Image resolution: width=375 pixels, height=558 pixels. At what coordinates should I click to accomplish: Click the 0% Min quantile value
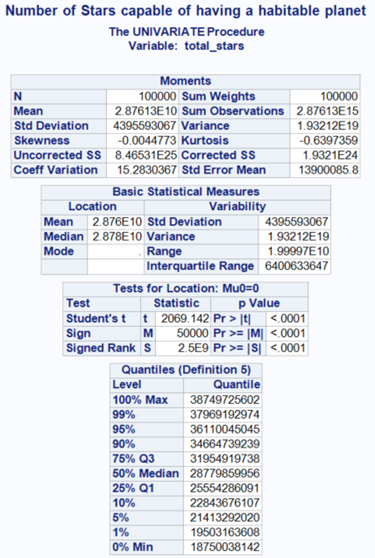point(223,547)
